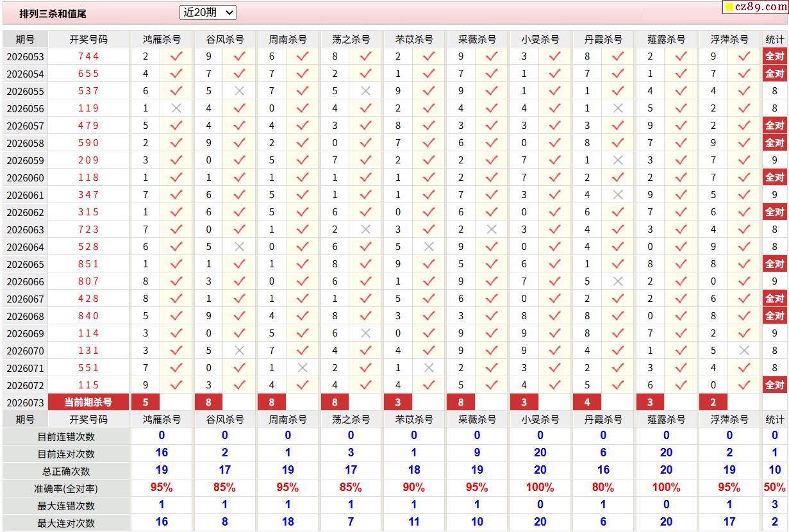Click the red checkmark in 小旻杀号 row 2026053

coord(554,56)
